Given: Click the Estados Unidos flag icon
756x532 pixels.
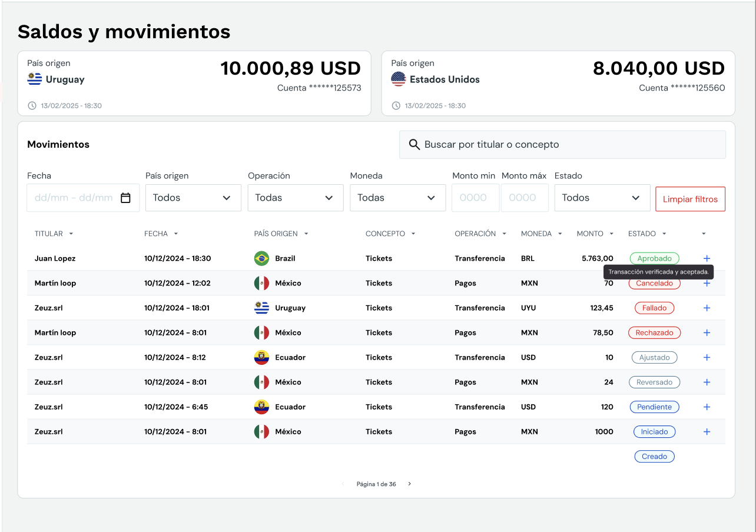Looking at the screenshot, I should (399, 79).
